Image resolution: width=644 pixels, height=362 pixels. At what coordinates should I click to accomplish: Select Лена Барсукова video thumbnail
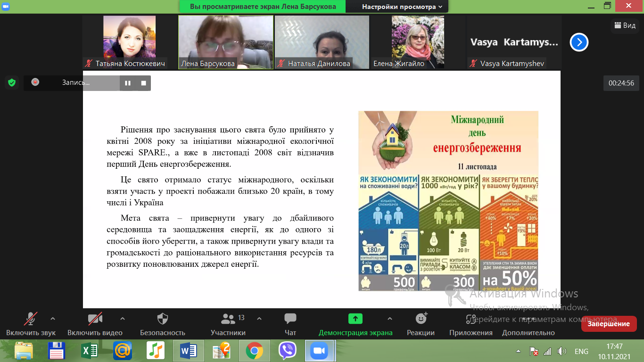226,42
